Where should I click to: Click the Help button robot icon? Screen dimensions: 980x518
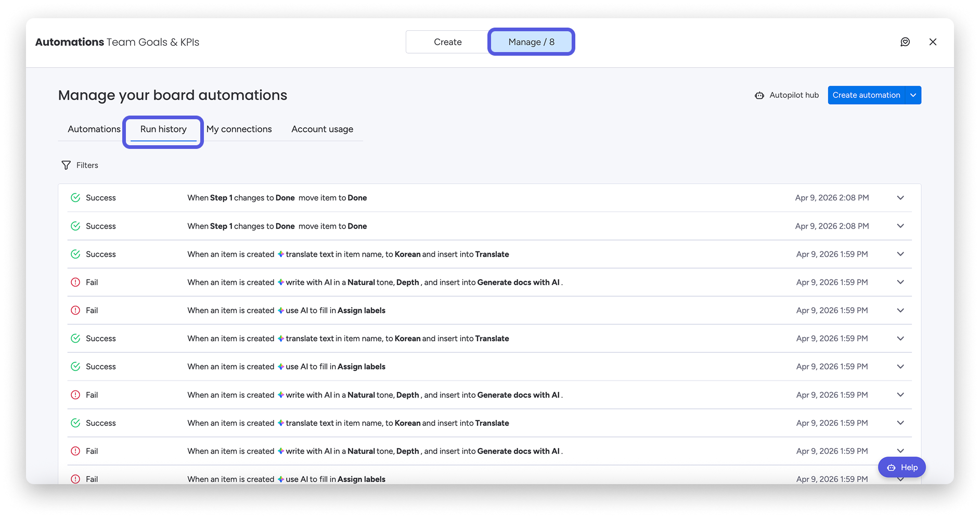coord(891,468)
